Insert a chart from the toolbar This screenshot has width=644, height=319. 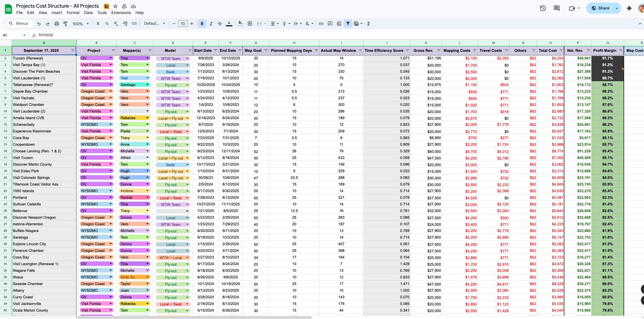(339, 23)
